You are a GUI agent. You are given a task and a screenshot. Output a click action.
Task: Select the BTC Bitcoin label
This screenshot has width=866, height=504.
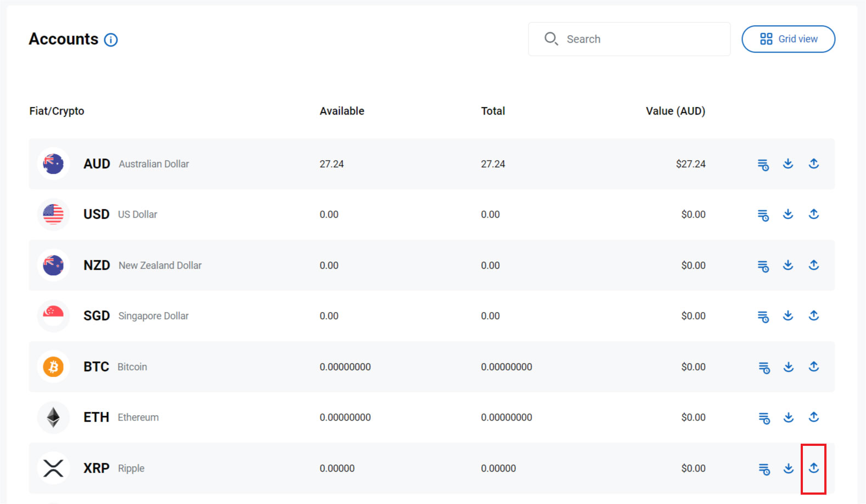(115, 366)
